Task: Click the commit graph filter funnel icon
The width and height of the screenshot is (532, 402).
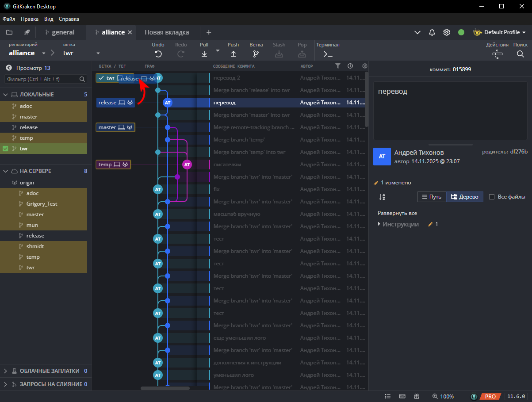Action: [x=338, y=65]
